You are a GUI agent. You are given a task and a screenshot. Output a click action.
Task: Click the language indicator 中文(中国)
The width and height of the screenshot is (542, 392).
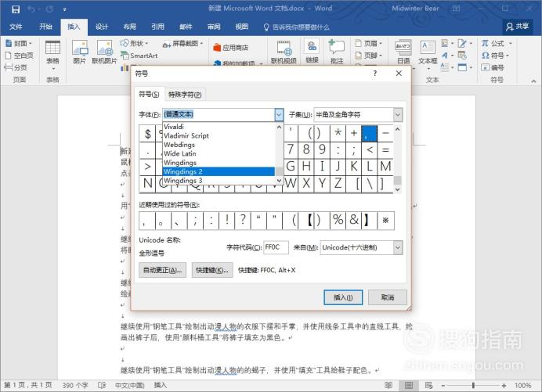pyautogui.click(x=129, y=385)
